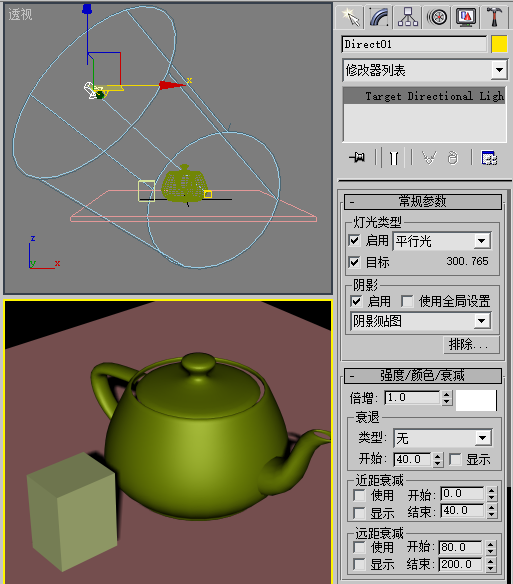Open the Utilities hammer tab
The image size is (513, 584).
click(494, 17)
